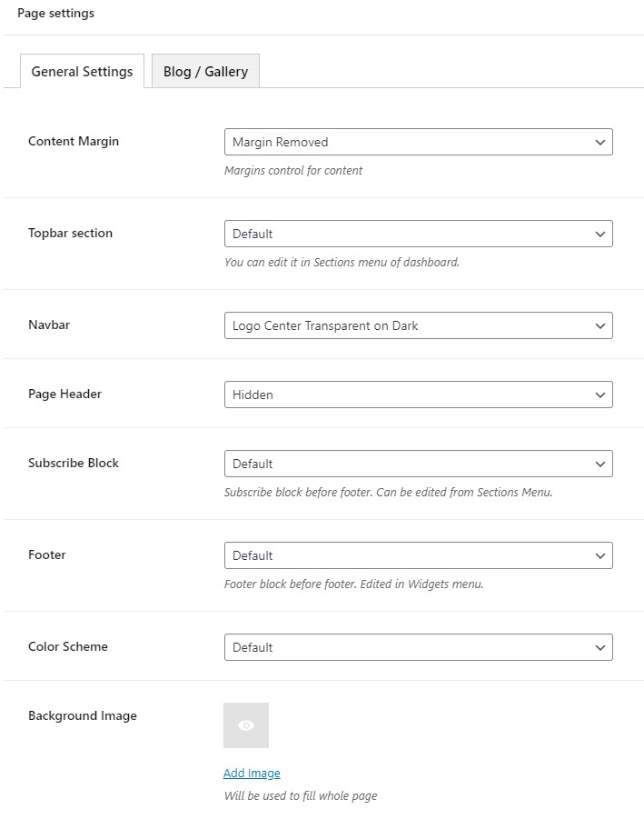Screen dimensions: 644x819
Task: Click the Page settings panel title
Action: 55,14
